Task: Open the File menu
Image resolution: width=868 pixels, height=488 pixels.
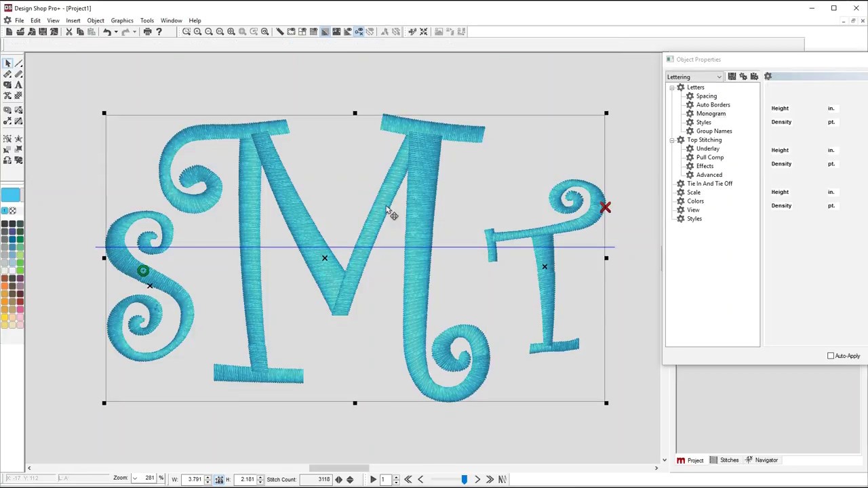Action: click(19, 20)
